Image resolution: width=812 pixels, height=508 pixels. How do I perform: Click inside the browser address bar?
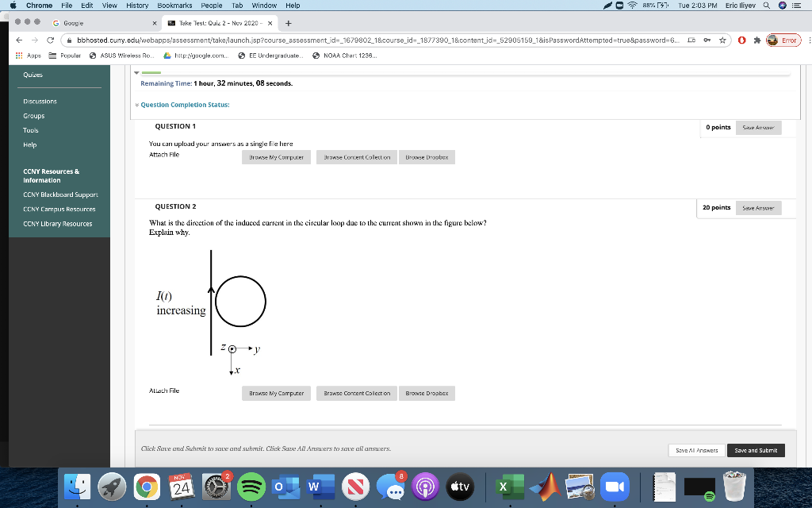pos(357,40)
